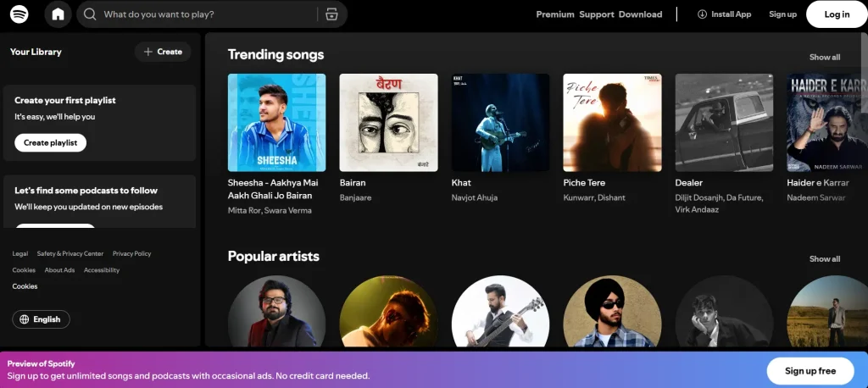Click the search magnifier icon

[90, 14]
